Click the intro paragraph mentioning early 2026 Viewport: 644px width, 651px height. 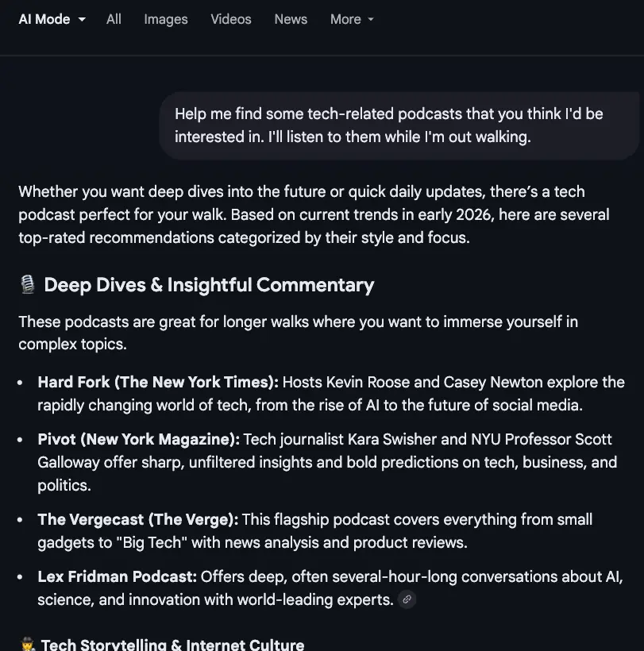click(x=314, y=214)
